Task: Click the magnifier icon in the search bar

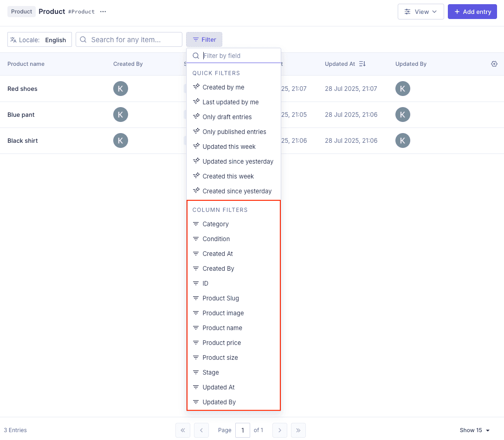Action: coord(83,39)
